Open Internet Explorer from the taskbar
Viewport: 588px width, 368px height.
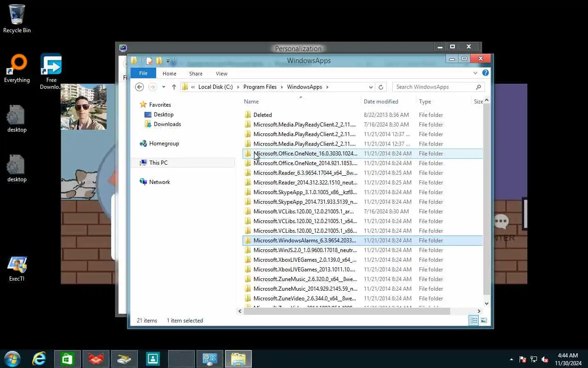tap(39, 359)
